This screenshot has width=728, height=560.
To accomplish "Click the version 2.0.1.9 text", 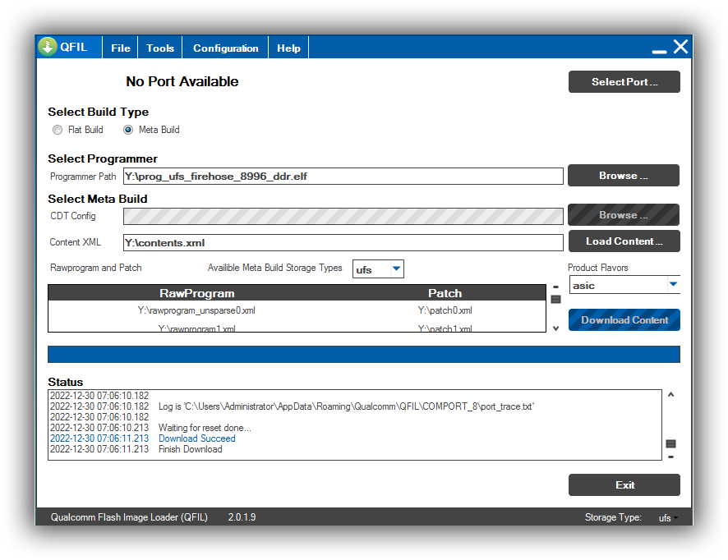I will (x=242, y=517).
